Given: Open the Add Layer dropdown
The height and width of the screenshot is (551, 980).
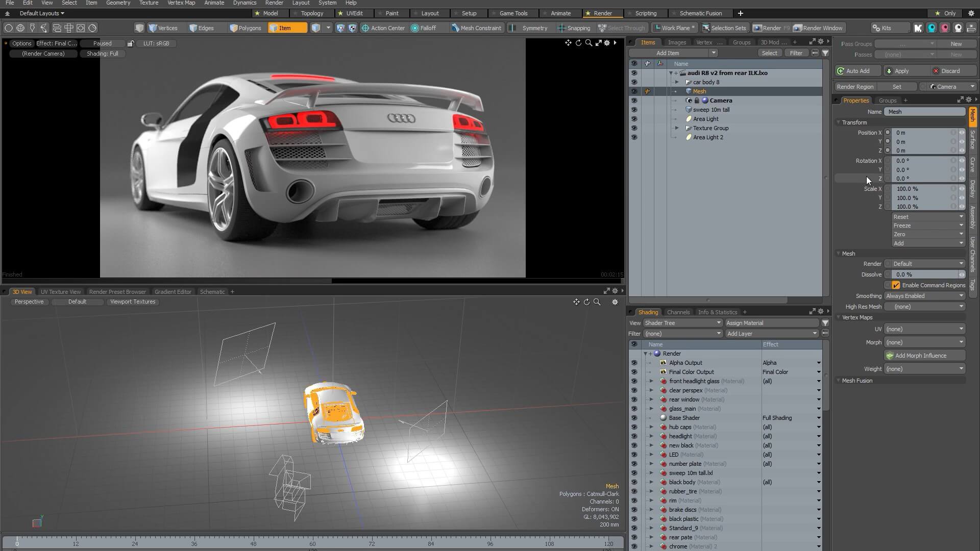Looking at the screenshot, I should 771,334.
